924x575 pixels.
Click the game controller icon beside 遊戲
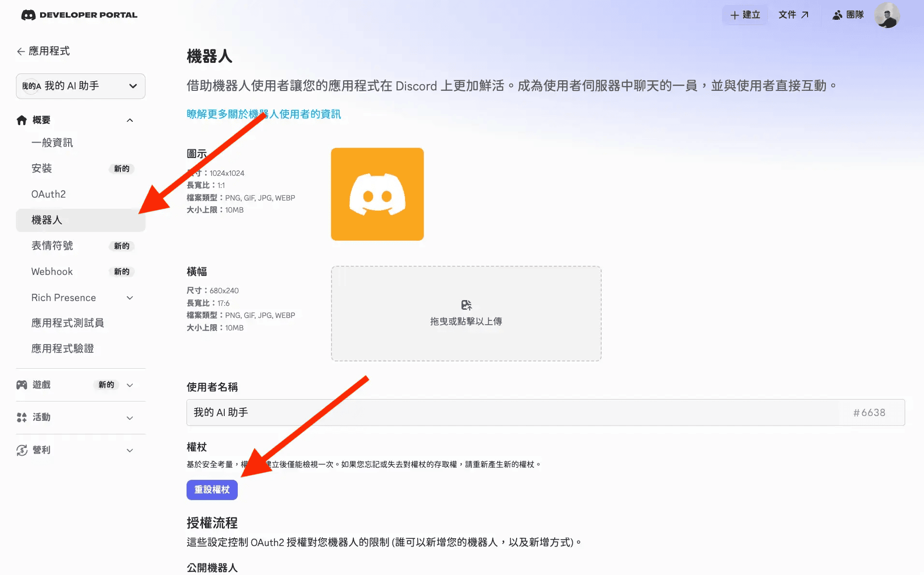pyautogui.click(x=22, y=385)
